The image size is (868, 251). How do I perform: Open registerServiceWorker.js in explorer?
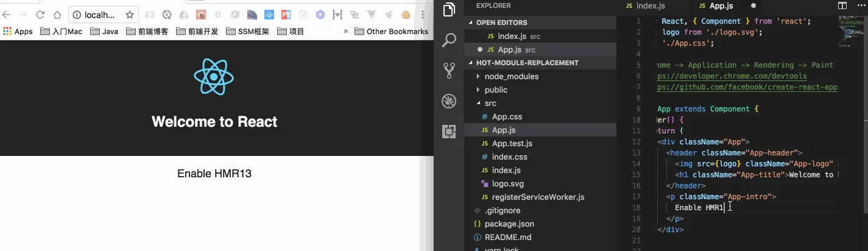[x=540, y=197]
